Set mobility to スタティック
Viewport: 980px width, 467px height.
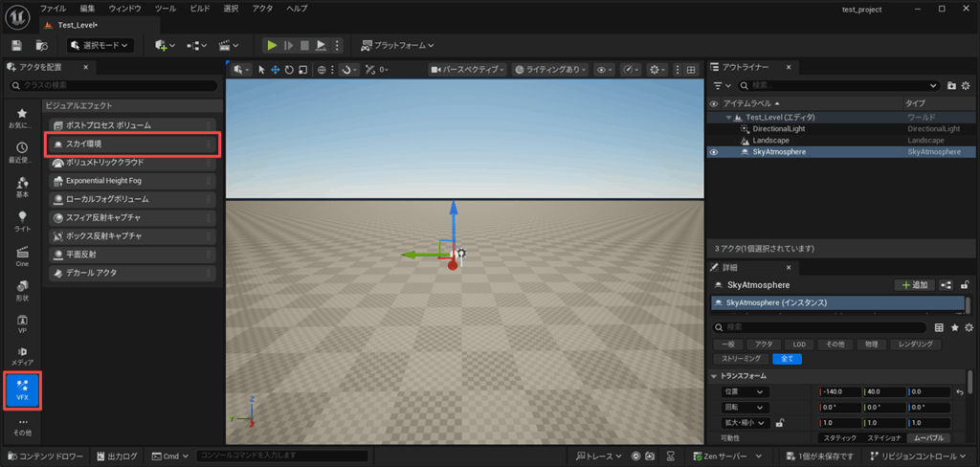pos(838,438)
